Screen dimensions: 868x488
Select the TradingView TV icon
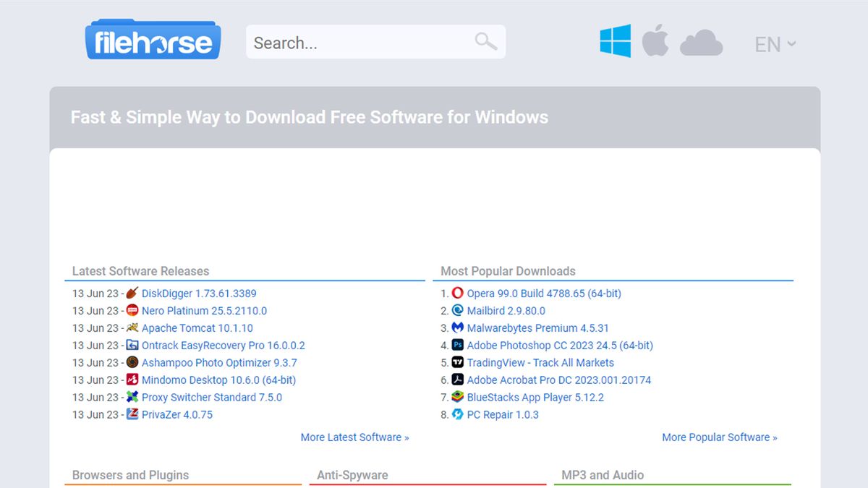pyautogui.click(x=456, y=363)
